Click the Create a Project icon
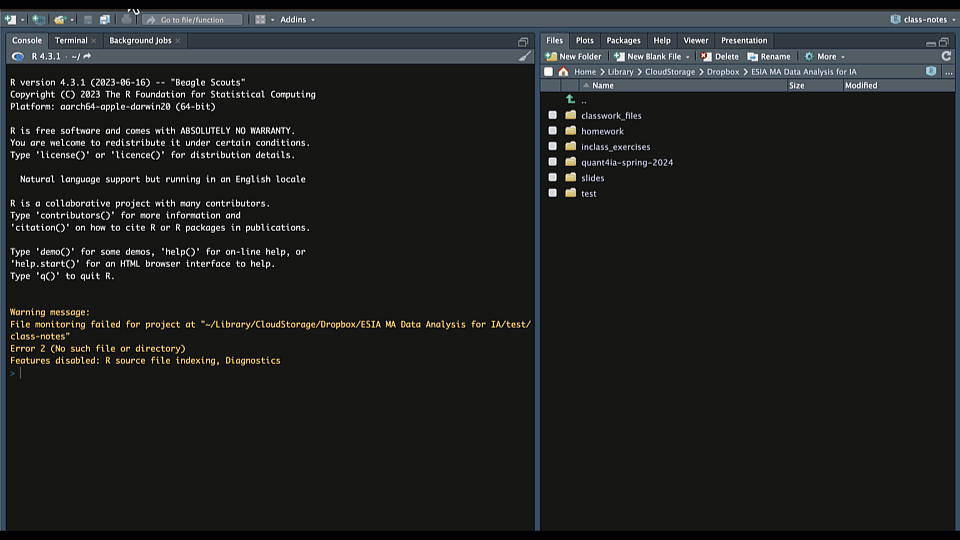Image resolution: width=960 pixels, height=540 pixels. 37,19
